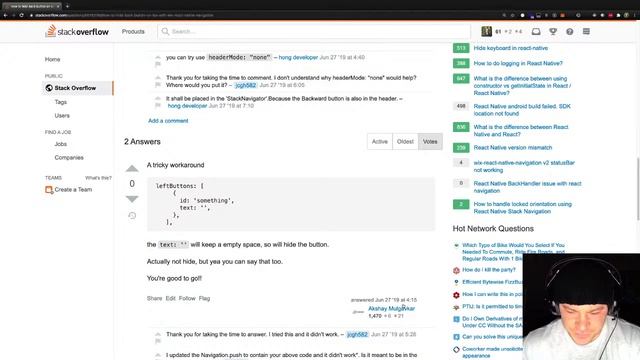This screenshot has width=640, height=360.
Task: Click the site icon beside 'Coworker made unsolicited'
Action: [x=456, y=349]
